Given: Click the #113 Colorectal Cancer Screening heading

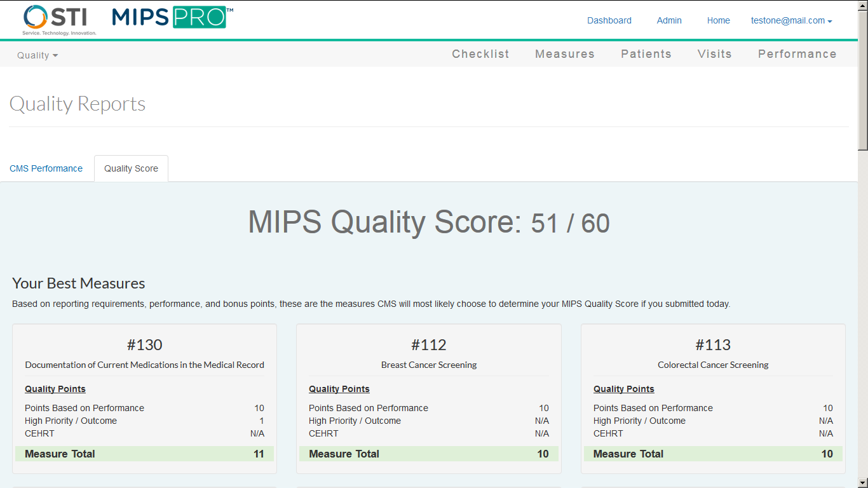Looking at the screenshot, I should pos(713,345).
